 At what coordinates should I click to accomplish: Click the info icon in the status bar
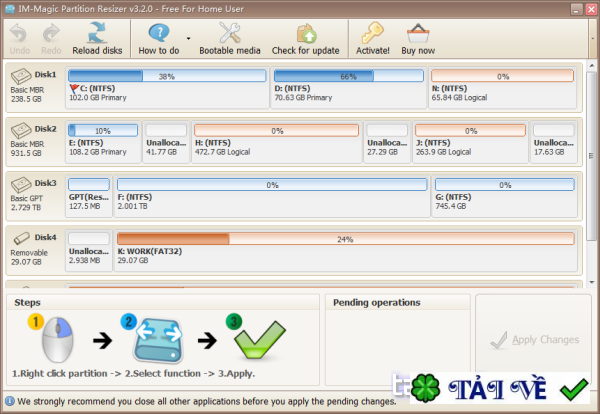[x=10, y=401]
